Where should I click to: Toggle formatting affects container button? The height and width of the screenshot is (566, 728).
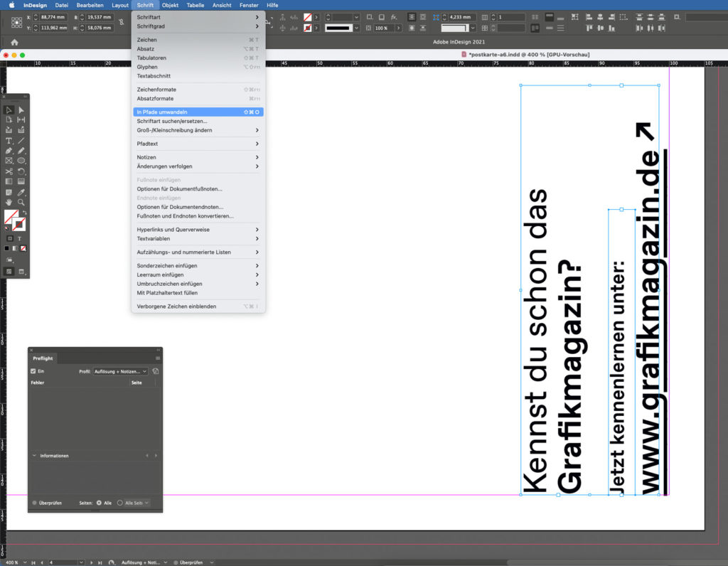pyautogui.click(x=10, y=238)
